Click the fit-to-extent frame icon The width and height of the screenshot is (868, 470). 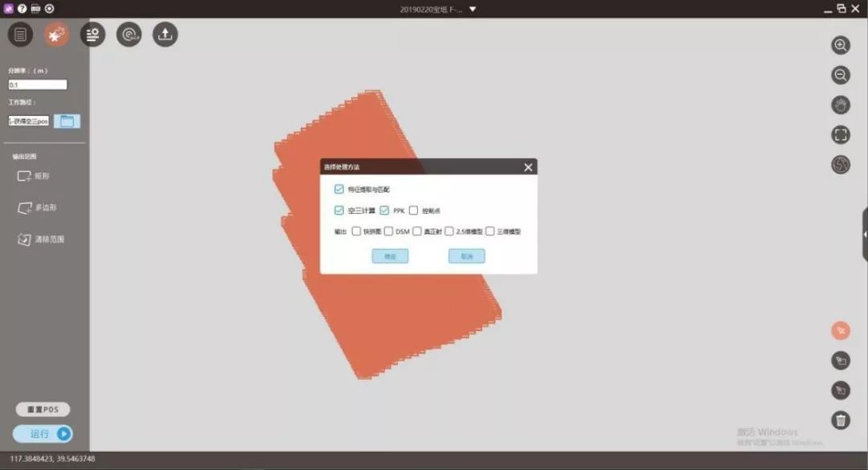click(x=841, y=135)
